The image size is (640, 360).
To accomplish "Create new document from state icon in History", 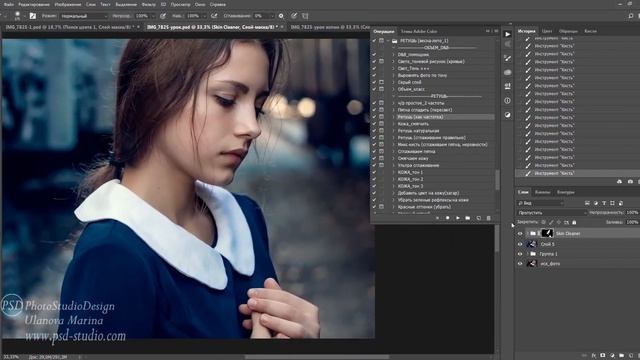I will (620, 181).
